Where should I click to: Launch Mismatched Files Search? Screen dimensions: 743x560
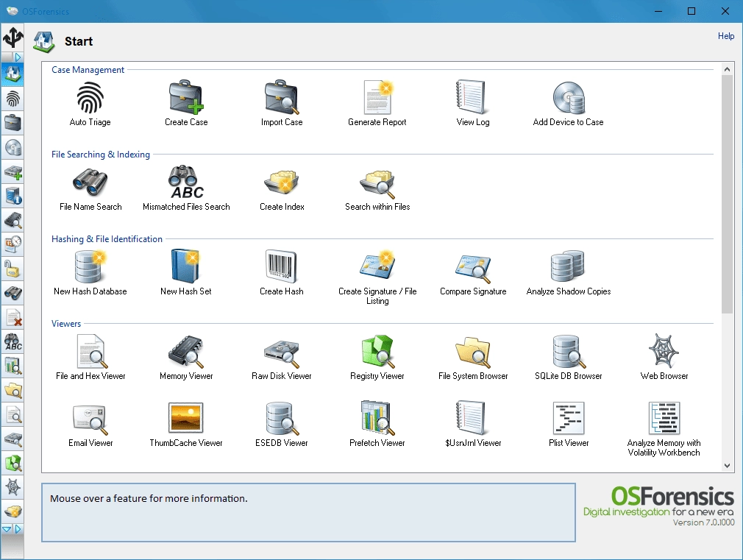186,188
